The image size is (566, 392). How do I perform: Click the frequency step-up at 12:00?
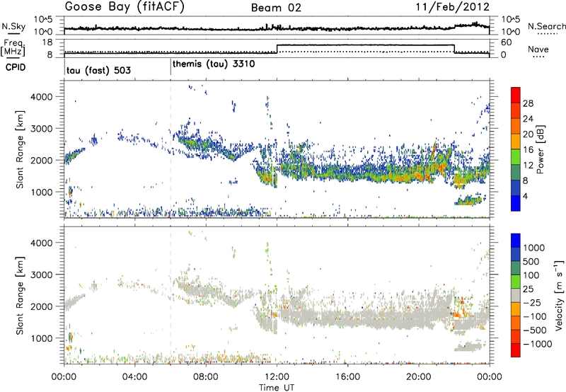(277, 49)
